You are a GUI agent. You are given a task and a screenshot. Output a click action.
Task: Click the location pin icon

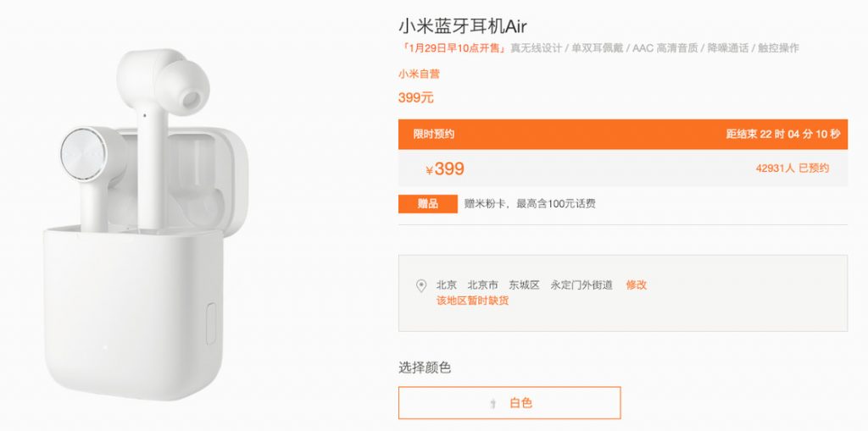pos(421,286)
